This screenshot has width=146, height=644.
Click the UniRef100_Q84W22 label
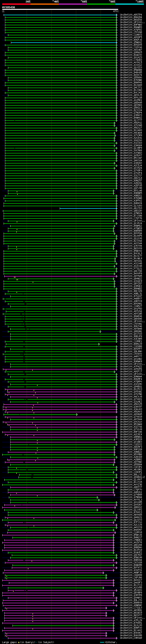point(131,278)
